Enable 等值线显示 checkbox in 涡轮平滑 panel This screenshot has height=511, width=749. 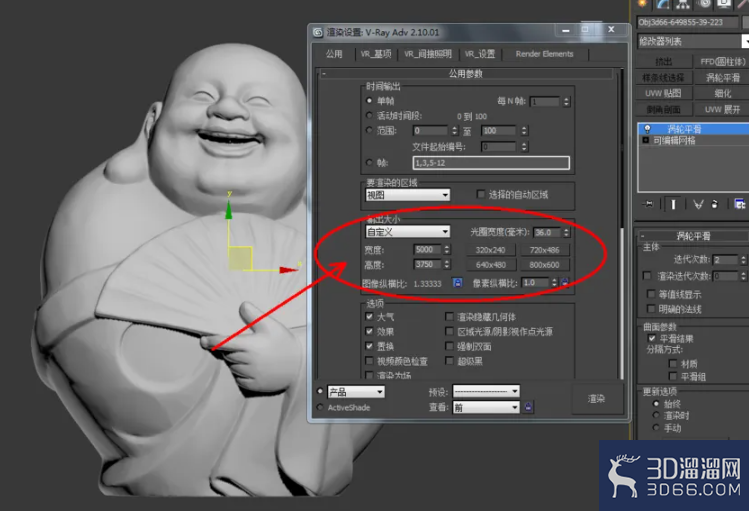tap(650, 293)
